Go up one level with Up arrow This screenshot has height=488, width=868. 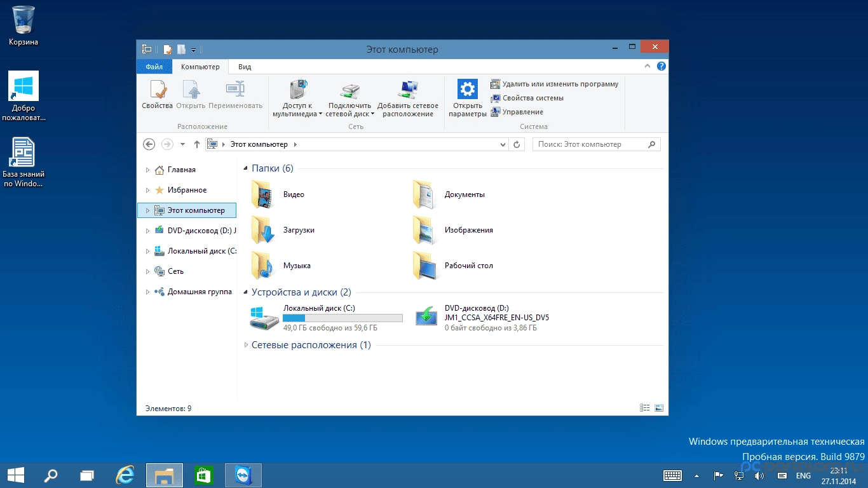197,144
